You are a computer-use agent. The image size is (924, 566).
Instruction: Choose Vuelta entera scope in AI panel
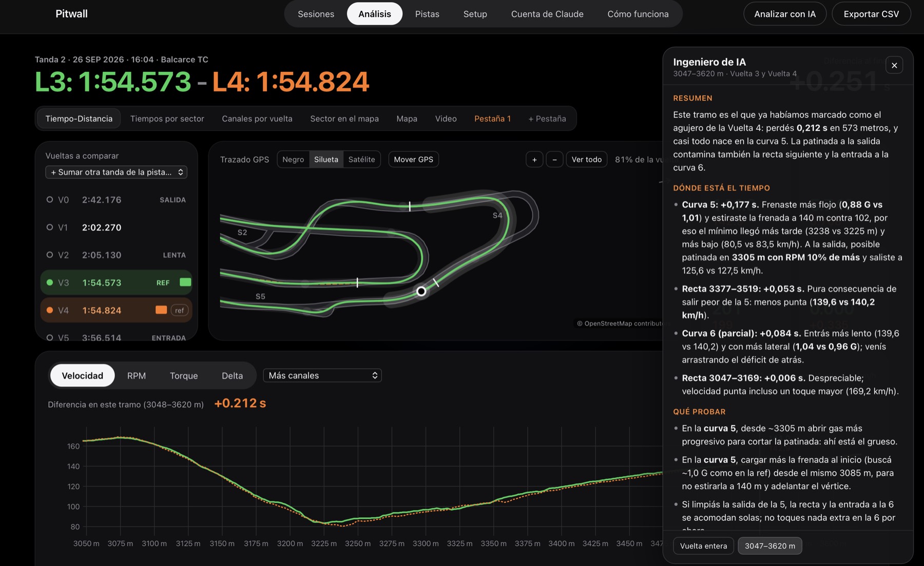pos(703,546)
